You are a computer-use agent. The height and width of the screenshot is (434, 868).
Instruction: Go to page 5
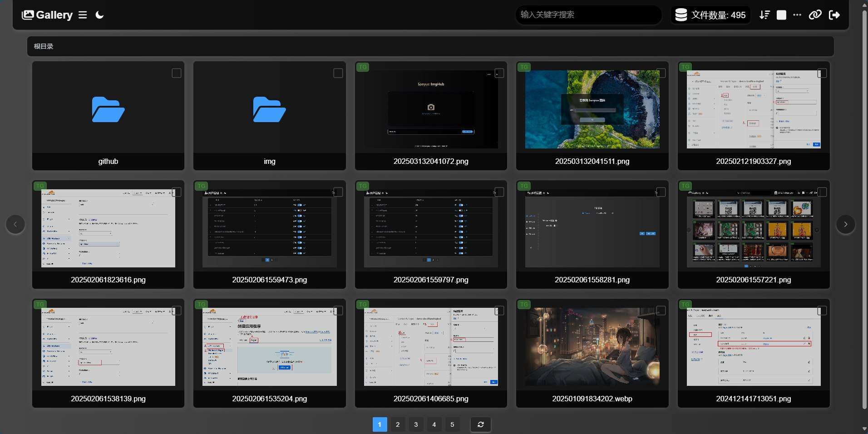452,424
